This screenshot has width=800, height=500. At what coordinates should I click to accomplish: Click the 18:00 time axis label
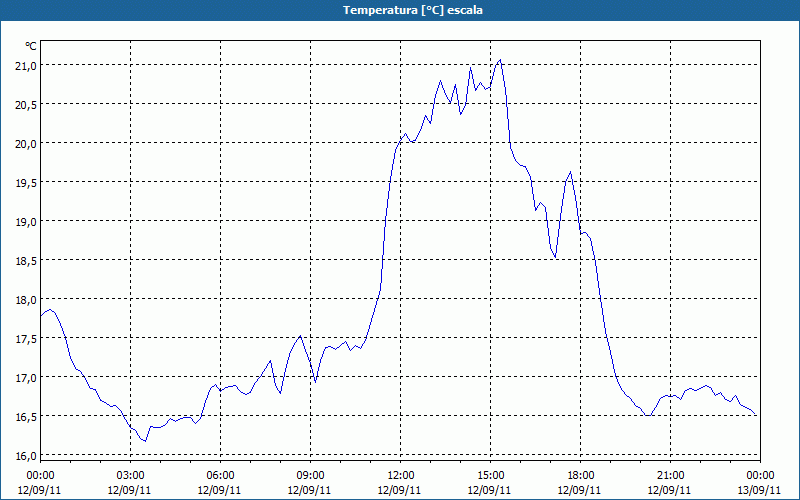pyautogui.click(x=581, y=476)
